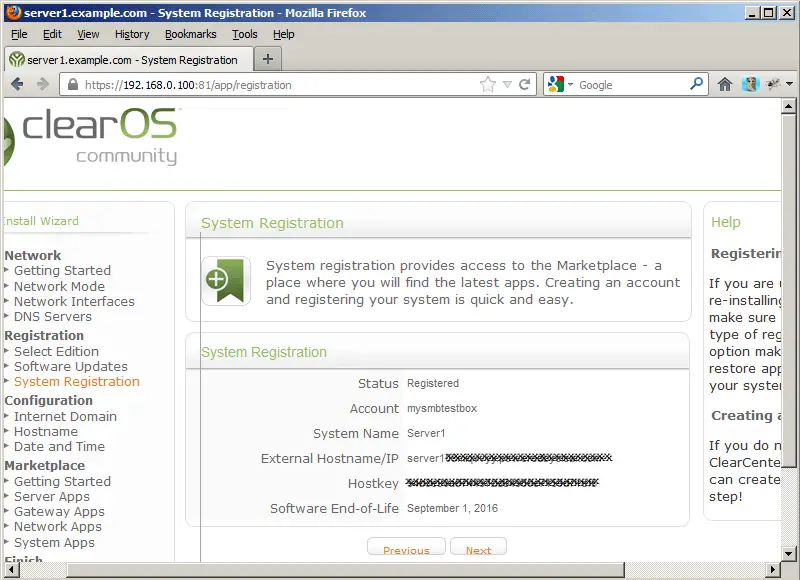Screen dimensions: 800x580
Task: Click the horizontal scrollbar right arrow
Action: (772, 569)
